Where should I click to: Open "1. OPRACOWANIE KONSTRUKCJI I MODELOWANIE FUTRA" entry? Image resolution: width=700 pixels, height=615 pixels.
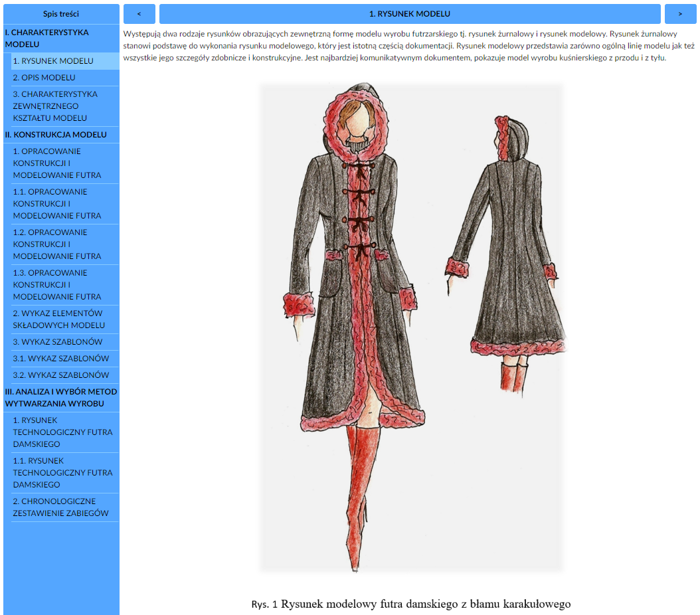point(65,163)
